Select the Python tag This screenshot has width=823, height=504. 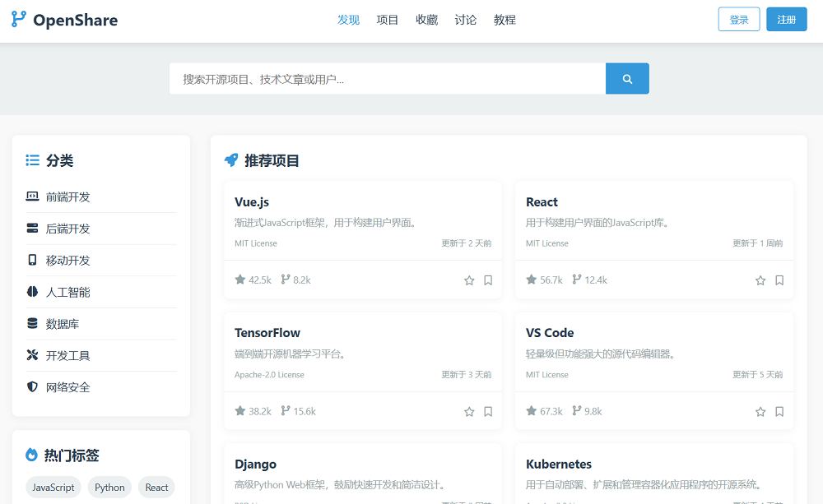109,487
